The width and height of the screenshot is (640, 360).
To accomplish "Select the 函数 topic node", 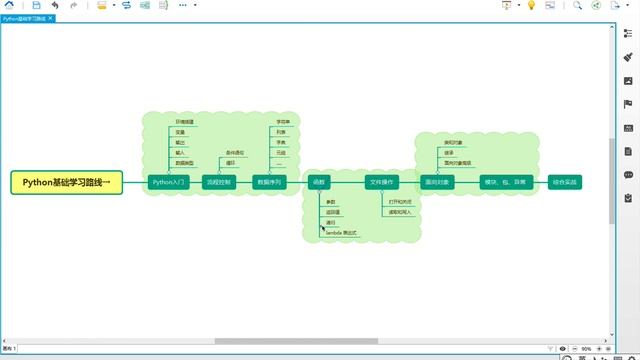I will click(319, 182).
